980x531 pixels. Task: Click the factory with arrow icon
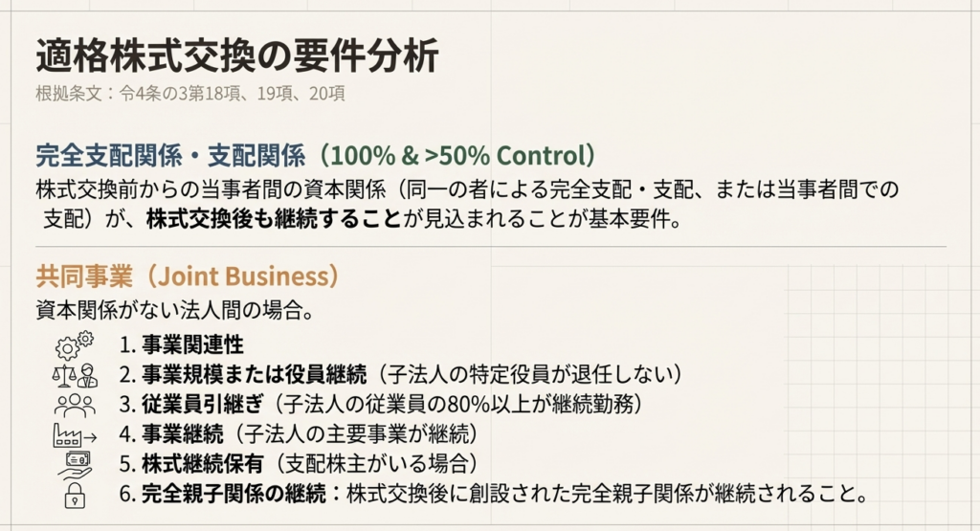tap(75, 434)
